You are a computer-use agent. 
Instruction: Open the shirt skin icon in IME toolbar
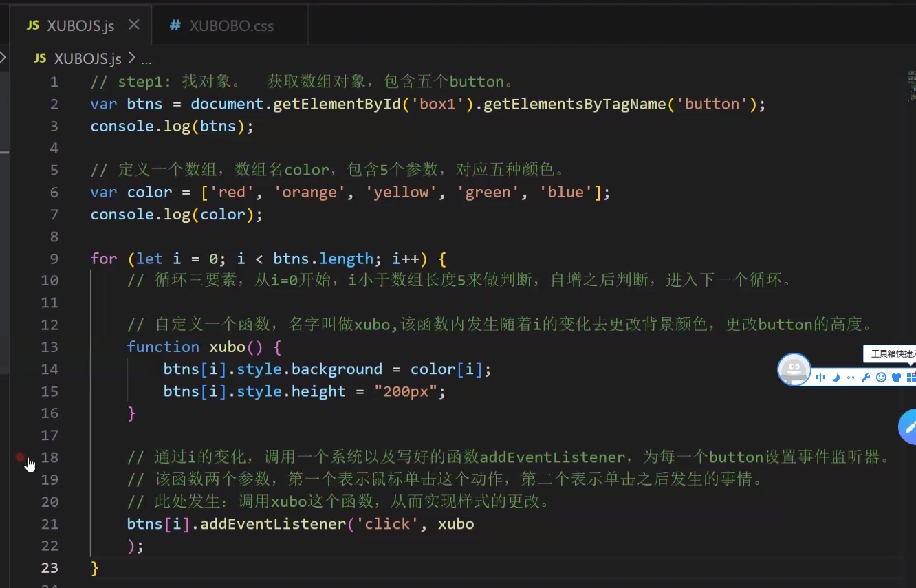(896, 378)
